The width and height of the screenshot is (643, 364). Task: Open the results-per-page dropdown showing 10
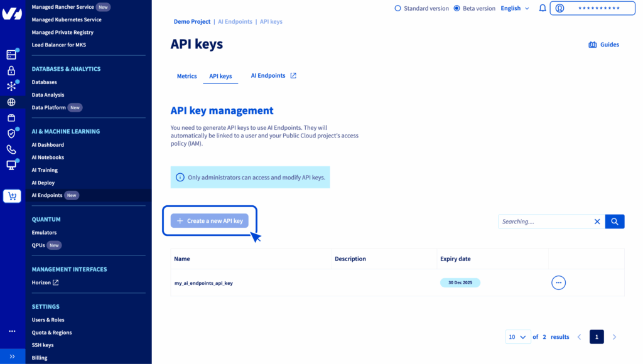[517, 337]
